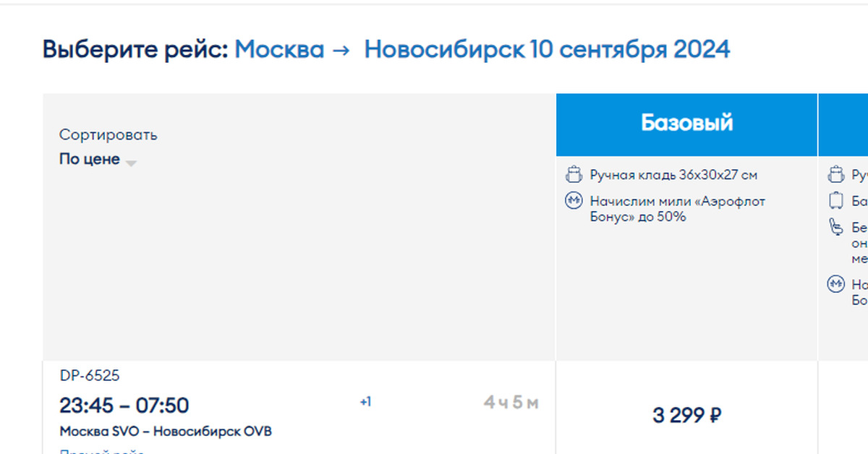Choose the 3 299 ₽ Базовый fare
This screenshot has width=868, height=454.
click(x=686, y=416)
